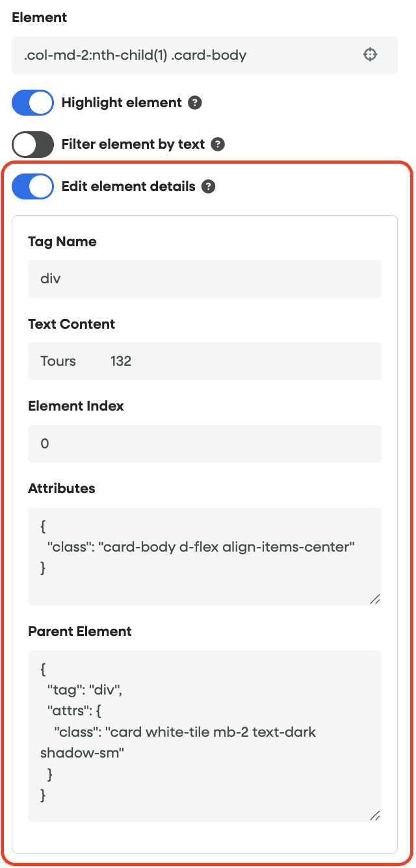Open the help icon beside Highlight element
416x868 pixels.
(x=194, y=103)
